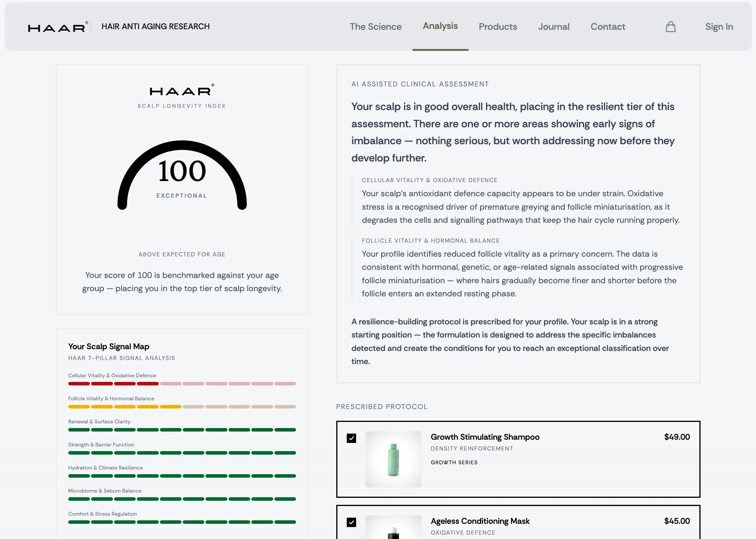Click the Comfort & Stress Regulation bar

[182, 522]
